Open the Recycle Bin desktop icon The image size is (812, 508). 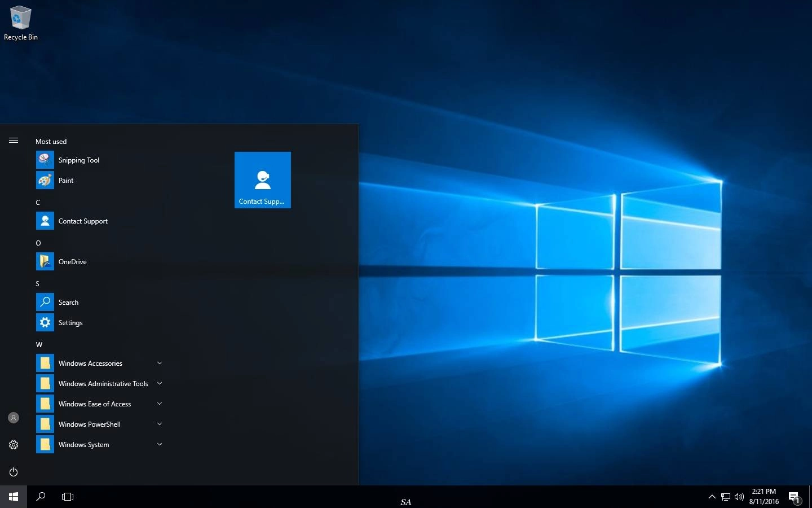click(x=20, y=23)
